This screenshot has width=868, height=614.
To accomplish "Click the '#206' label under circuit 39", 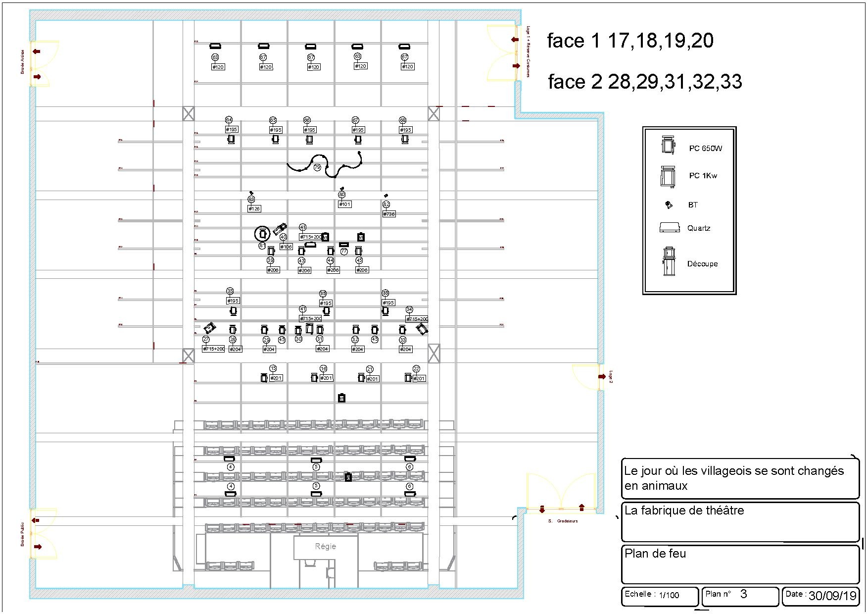I will (x=273, y=270).
